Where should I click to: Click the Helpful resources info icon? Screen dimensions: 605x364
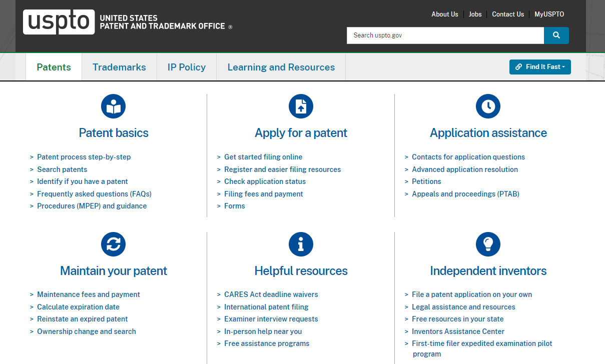coord(301,244)
